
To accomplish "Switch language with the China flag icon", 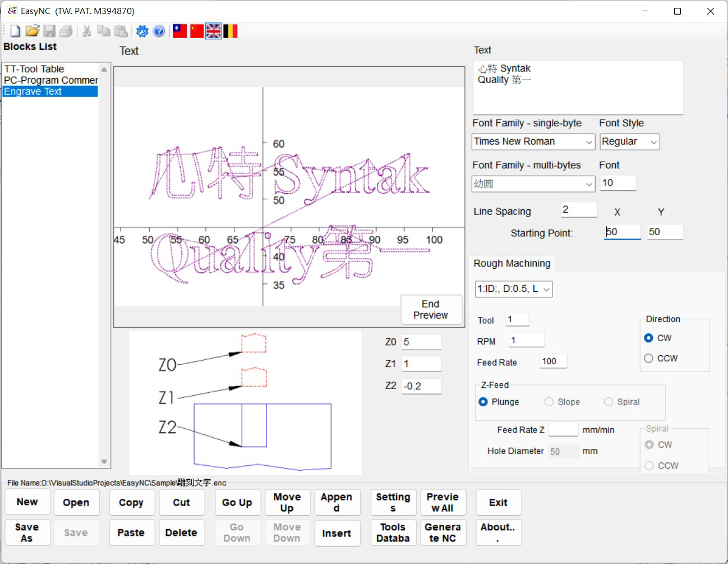I will tap(196, 31).
